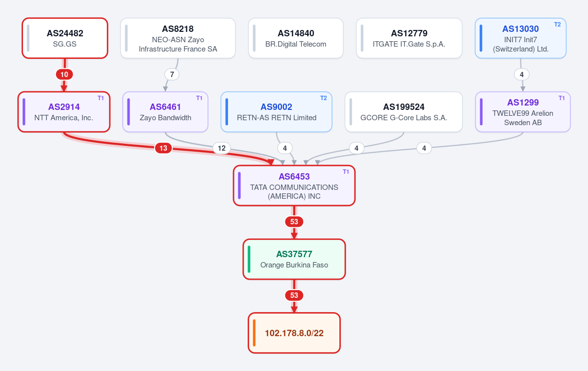The width and height of the screenshot is (588, 371).
Task: Select the AS24482 SG.GS node
Action: pos(65,38)
